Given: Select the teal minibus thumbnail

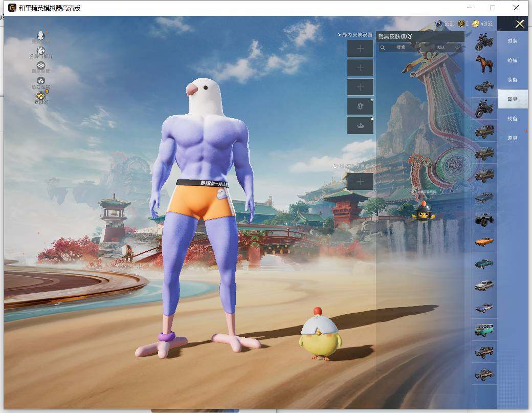Looking at the screenshot, I should click(484, 330).
